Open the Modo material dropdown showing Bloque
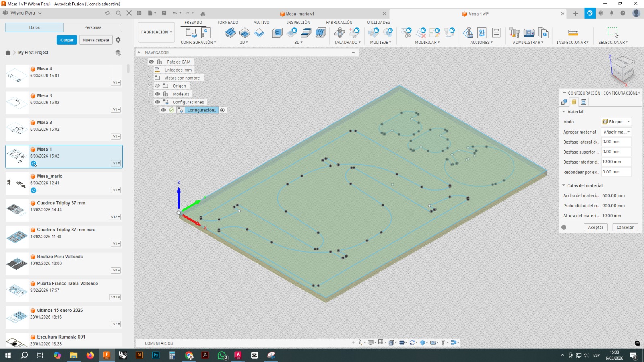The width and height of the screenshot is (644, 362). 616,121
